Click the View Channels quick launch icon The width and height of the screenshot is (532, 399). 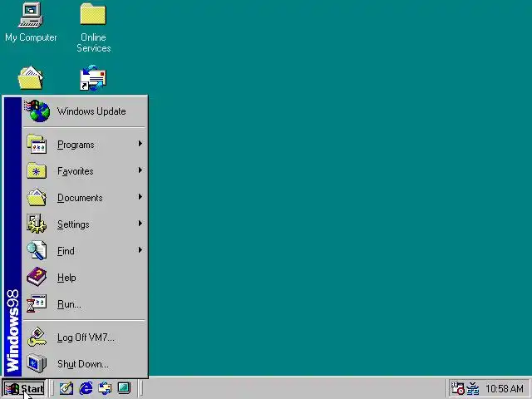124,388
